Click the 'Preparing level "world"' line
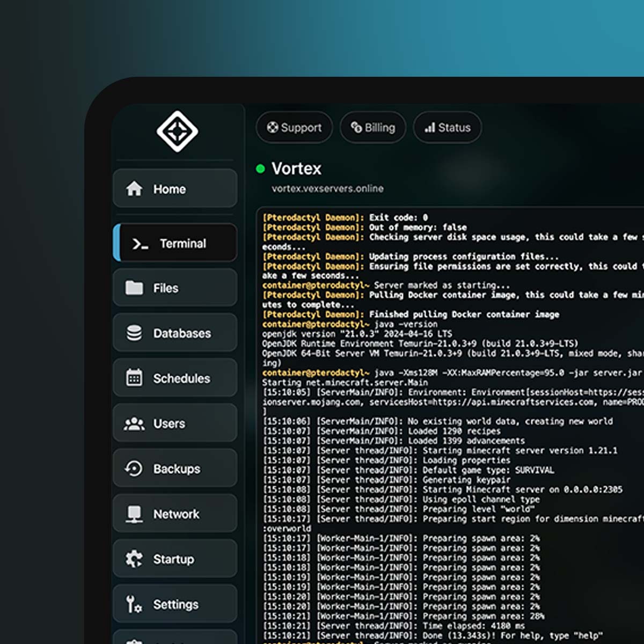Screen dimensions: 644x644 point(398,509)
